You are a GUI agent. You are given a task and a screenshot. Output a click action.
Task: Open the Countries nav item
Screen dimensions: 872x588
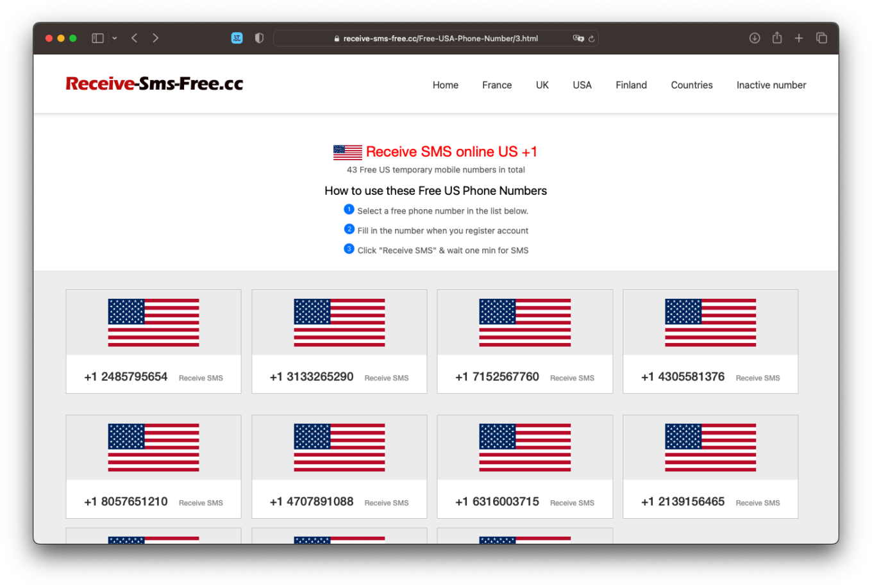(x=692, y=85)
